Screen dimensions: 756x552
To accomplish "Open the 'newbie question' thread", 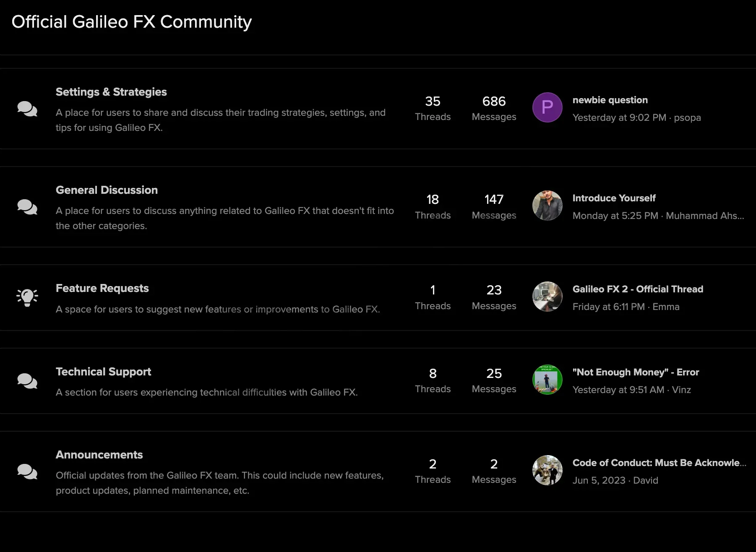I will coord(610,100).
